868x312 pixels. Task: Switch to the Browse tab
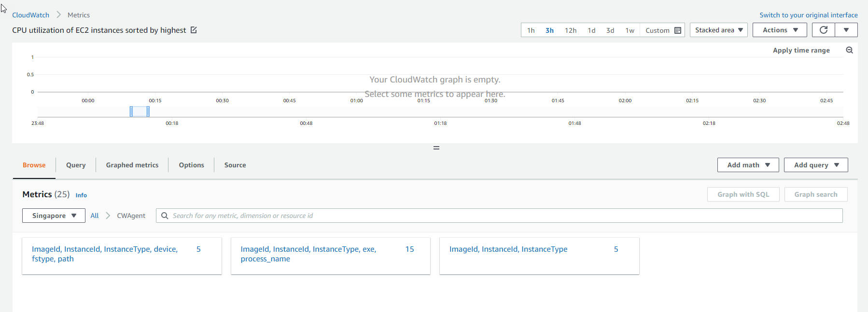click(34, 165)
